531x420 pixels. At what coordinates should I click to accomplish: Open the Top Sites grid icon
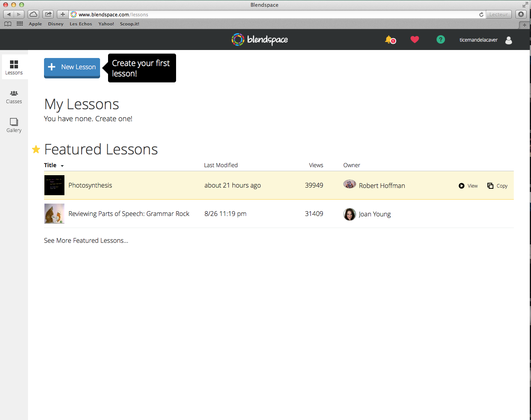click(20, 24)
